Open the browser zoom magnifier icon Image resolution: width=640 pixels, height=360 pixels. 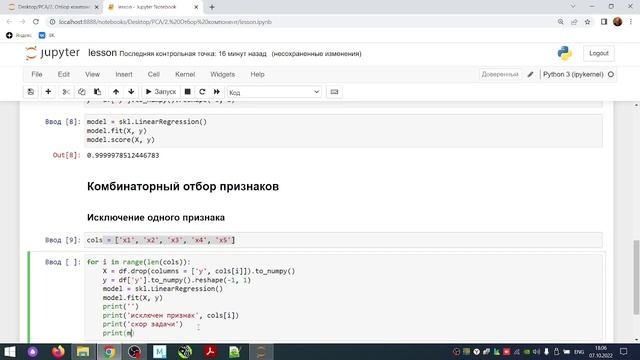click(560, 22)
